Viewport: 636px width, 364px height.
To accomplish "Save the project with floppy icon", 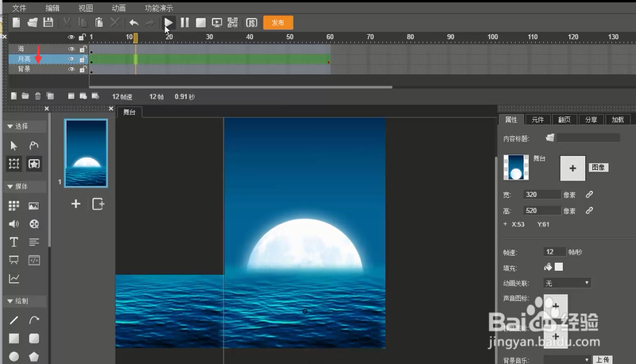I will point(48,23).
